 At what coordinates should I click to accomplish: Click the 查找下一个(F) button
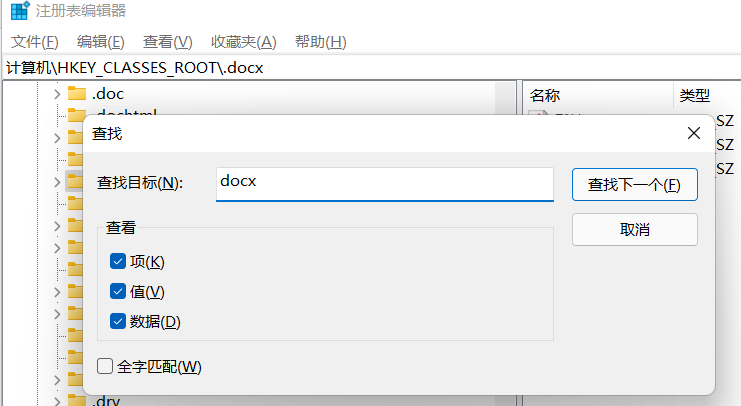click(x=634, y=185)
